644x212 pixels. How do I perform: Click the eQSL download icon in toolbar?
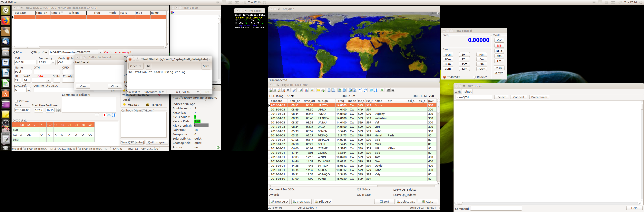point(365,90)
